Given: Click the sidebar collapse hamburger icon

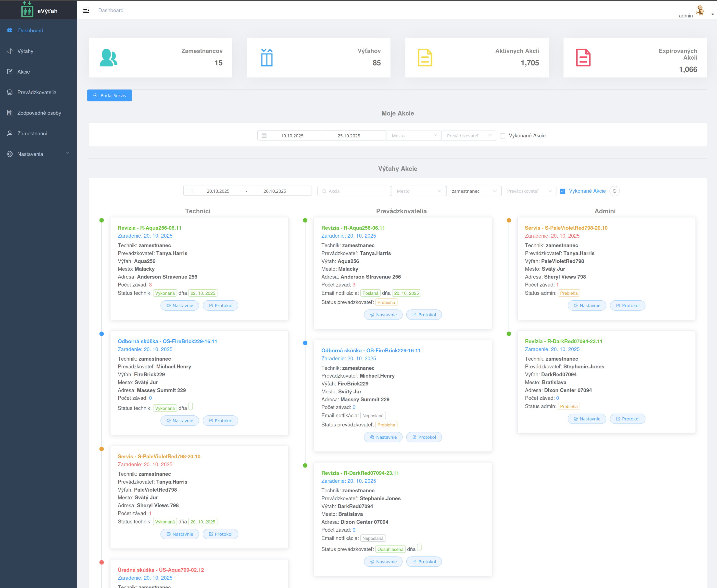Looking at the screenshot, I should [x=86, y=10].
